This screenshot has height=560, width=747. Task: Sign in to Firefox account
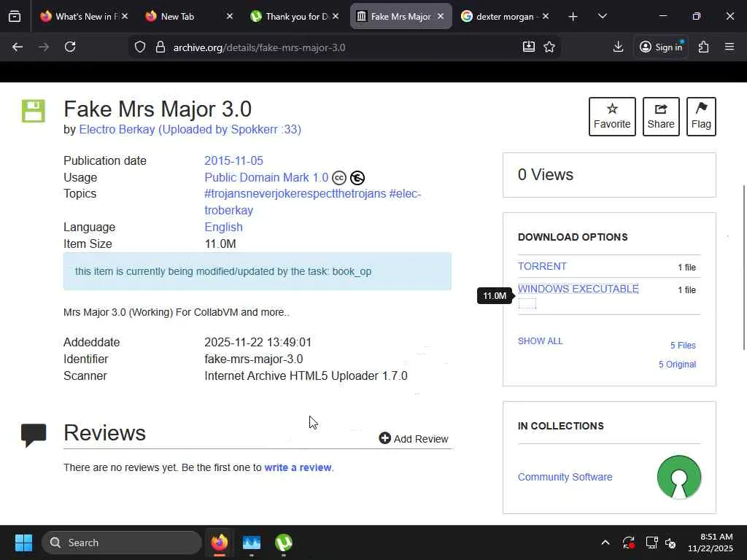661,47
